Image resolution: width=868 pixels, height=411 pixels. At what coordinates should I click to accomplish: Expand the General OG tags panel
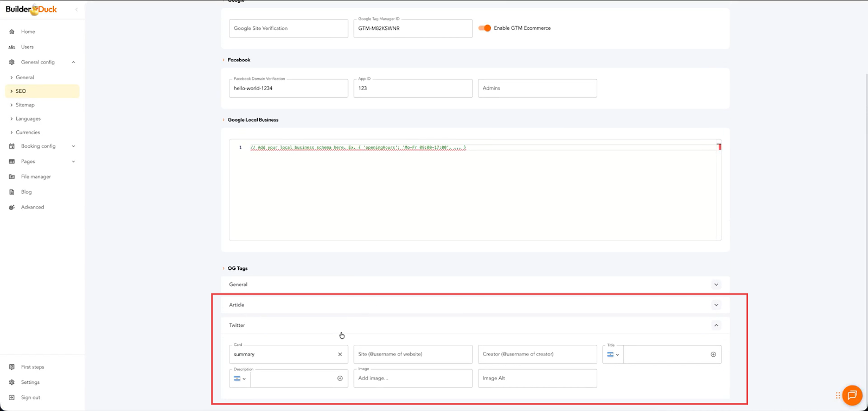[x=716, y=284]
